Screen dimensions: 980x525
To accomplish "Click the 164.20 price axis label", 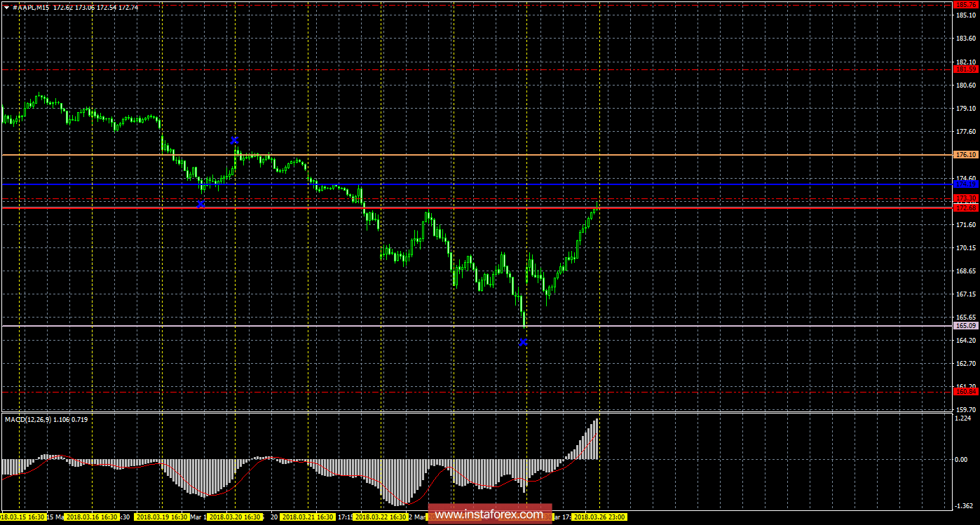I will click(966, 340).
